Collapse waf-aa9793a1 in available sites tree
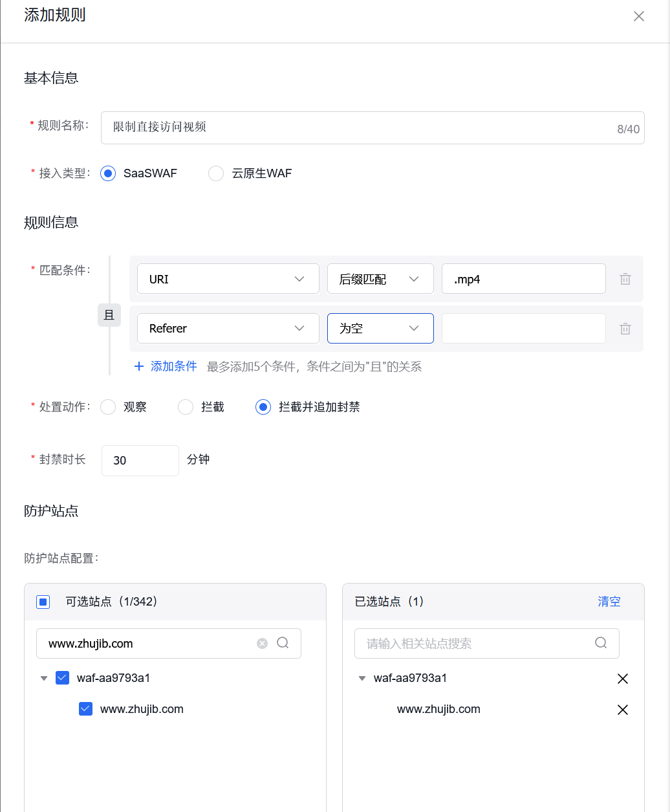 pyautogui.click(x=44, y=679)
